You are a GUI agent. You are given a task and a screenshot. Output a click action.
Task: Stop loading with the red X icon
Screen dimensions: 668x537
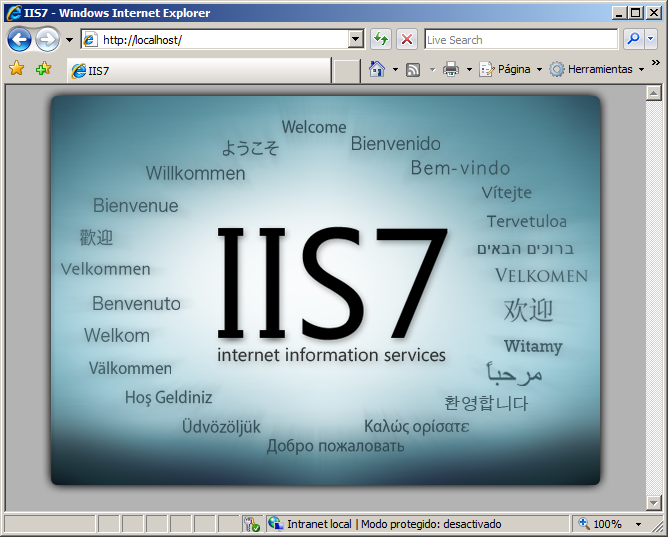pyautogui.click(x=407, y=40)
